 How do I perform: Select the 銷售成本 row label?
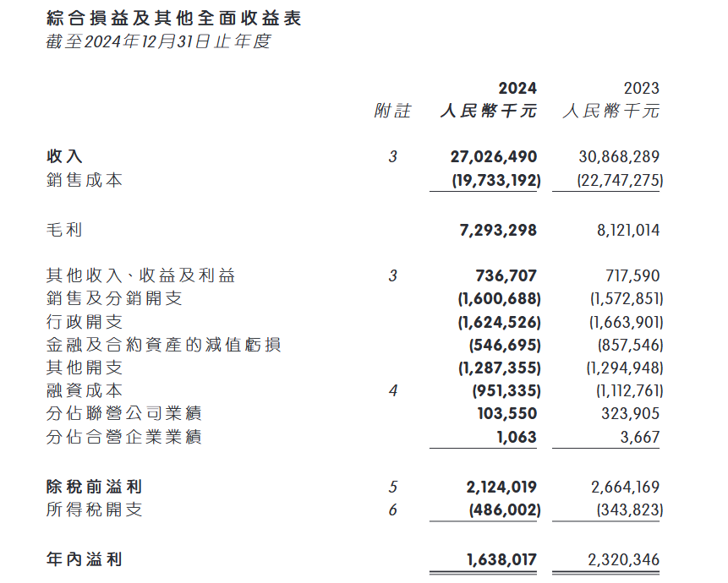click(85, 180)
